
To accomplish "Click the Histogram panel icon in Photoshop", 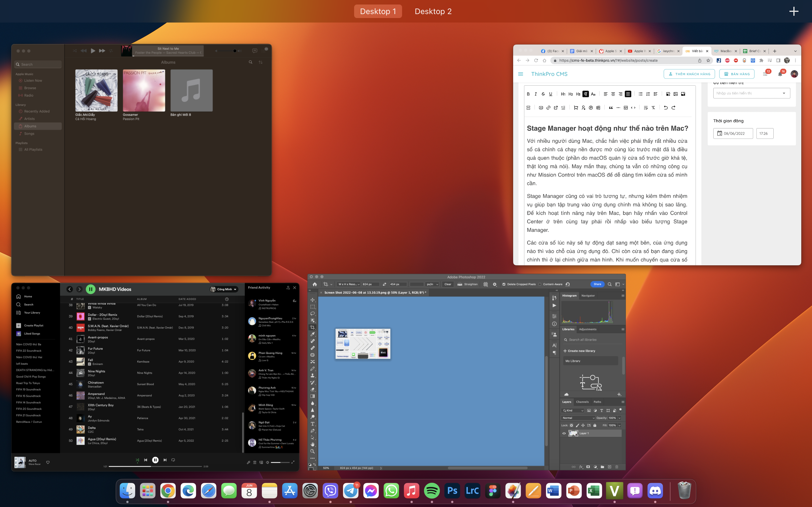I will [570, 296].
